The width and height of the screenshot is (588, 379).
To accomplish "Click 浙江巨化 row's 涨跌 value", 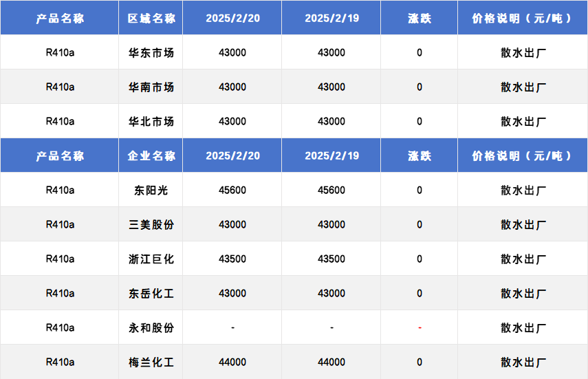I will coord(420,259).
